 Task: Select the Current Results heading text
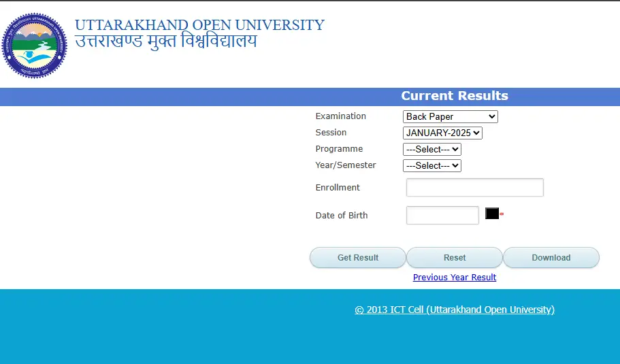455,96
